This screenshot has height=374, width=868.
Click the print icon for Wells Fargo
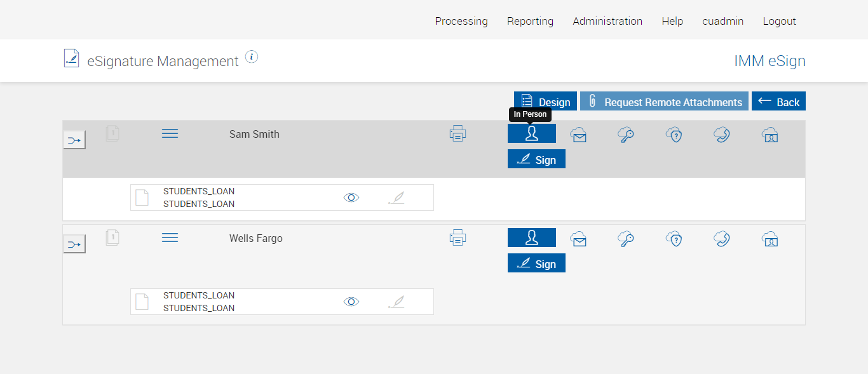458,238
